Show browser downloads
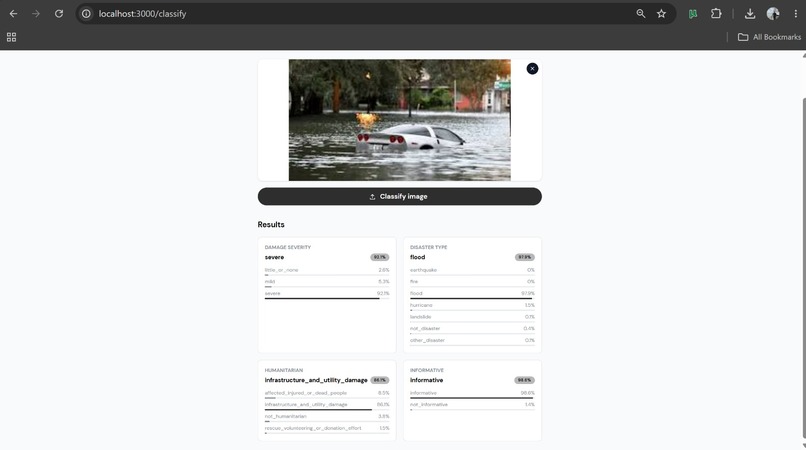Image resolution: width=806 pixels, height=450 pixels. pyautogui.click(x=750, y=14)
